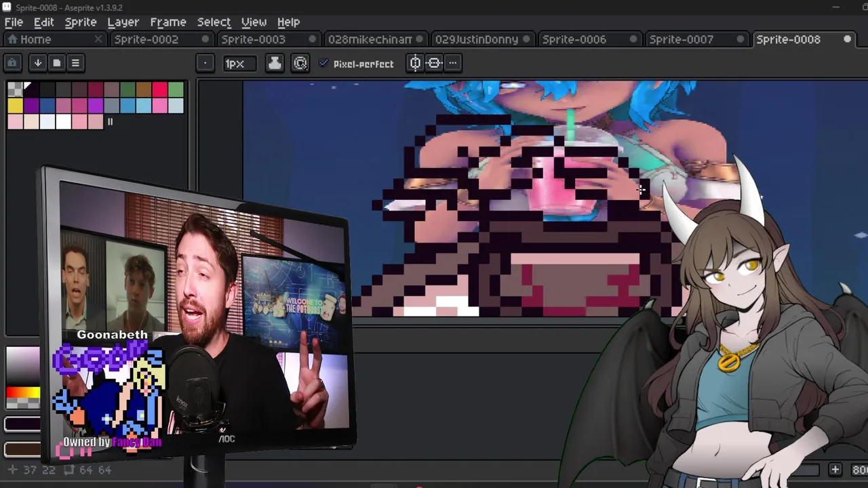Open the File menu
Image resolution: width=868 pixels, height=488 pixels.
pyautogui.click(x=14, y=22)
